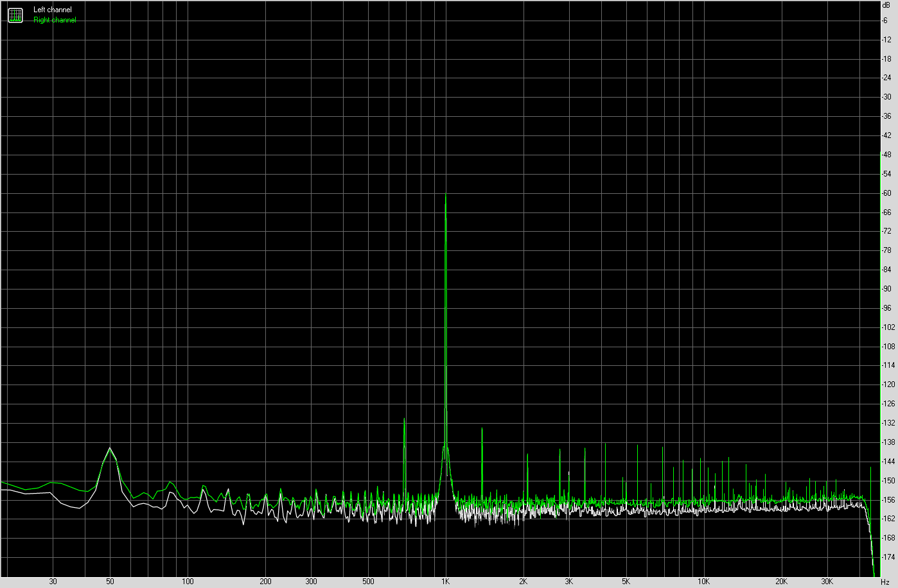Click the '10K' frequency axis label
898x588 pixels.
[x=703, y=582]
